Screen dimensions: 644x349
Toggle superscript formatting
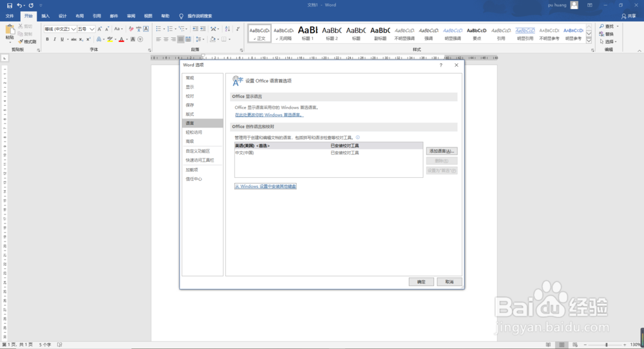point(88,39)
